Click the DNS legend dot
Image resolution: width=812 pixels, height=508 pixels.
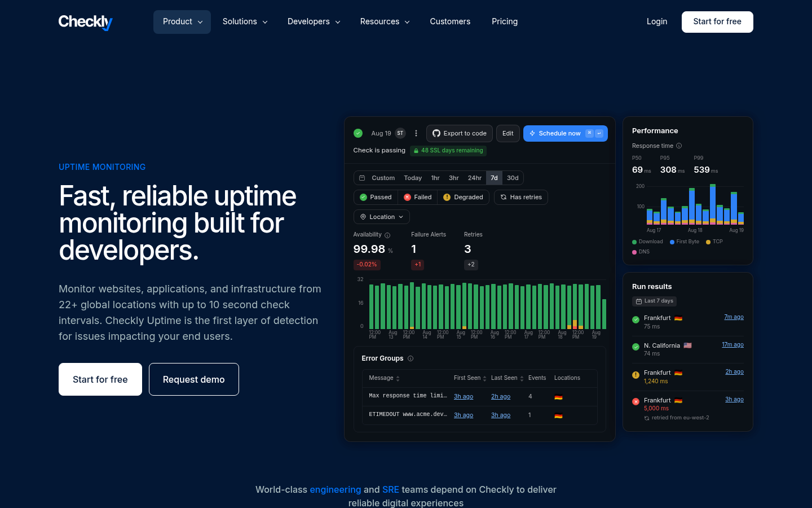(x=634, y=252)
